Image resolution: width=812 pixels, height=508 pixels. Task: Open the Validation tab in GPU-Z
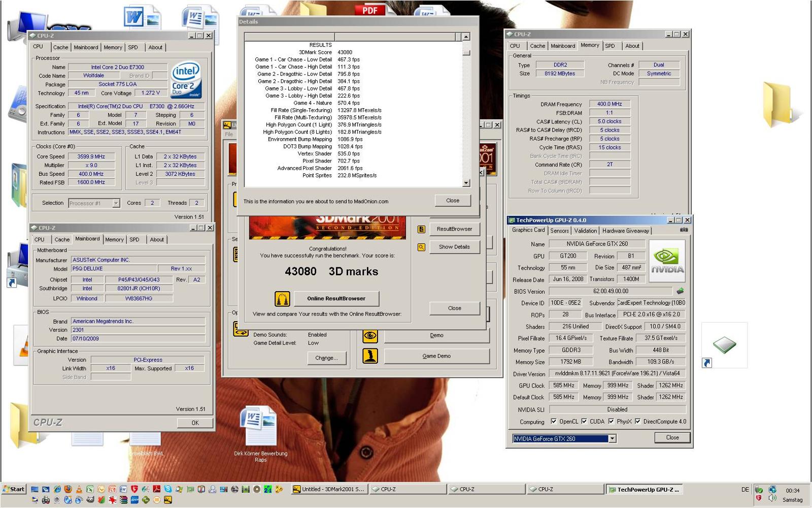tap(586, 231)
